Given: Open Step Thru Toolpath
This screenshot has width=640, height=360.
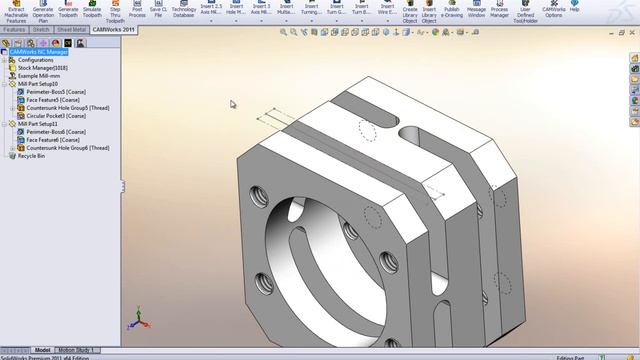Looking at the screenshot, I should click(115, 12).
